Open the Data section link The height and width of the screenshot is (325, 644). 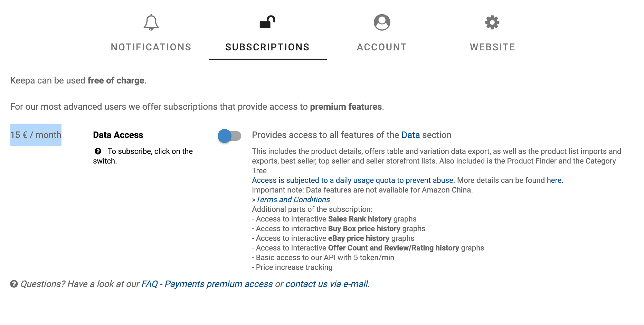point(411,135)
